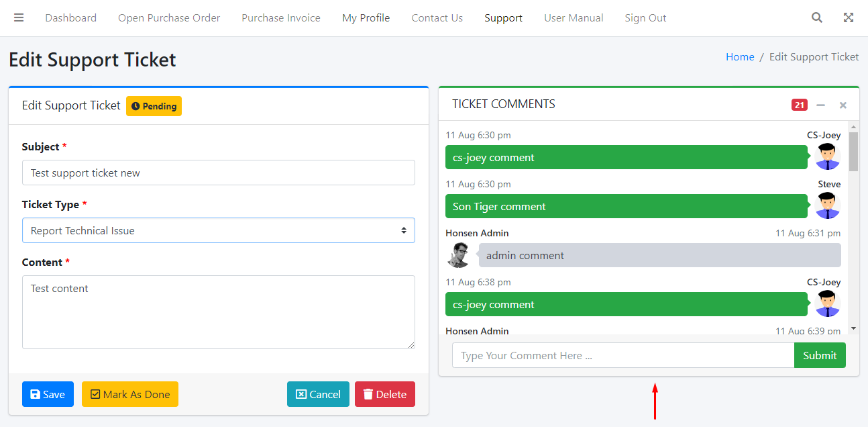The image size is (868, 427).
Task: Click Honsen Admin's avatar photo
Action: (x=459, y=255)
